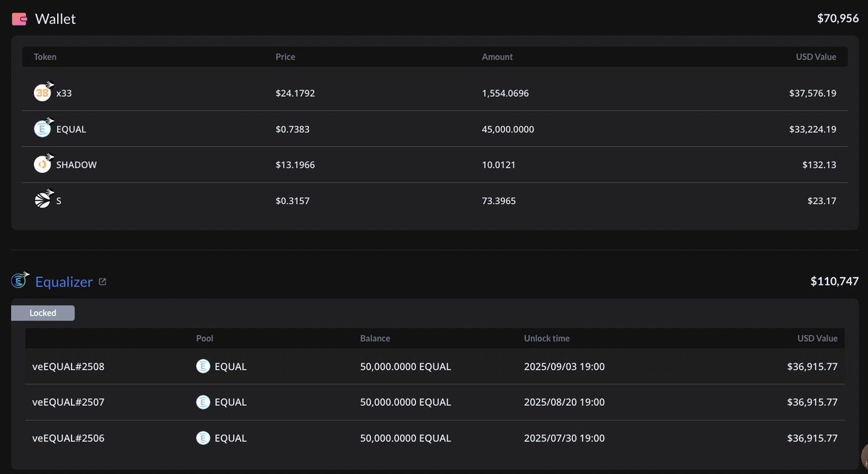Click EQUAL price $0.7383
Image resolution: width=868 pixels, height=474 pixels.
[292, 130]
